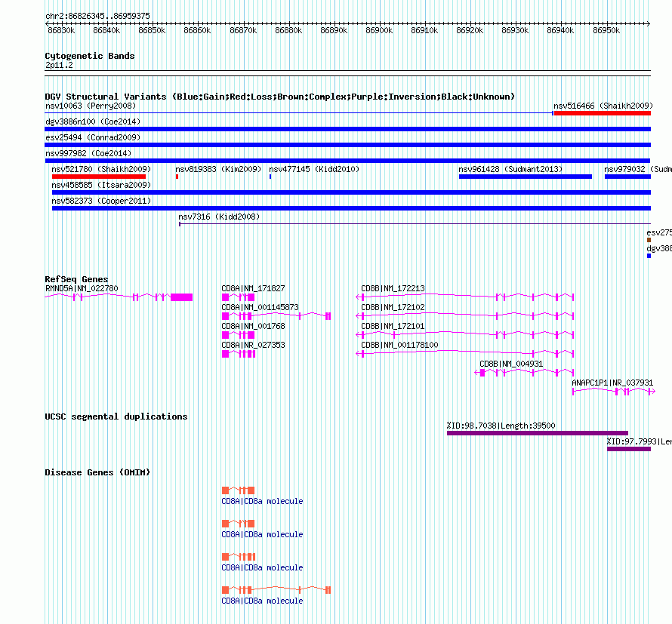Select the CD8B NM_004931 transcript glyph
This screenshot has width=672, height=624.
pos(524,373)
